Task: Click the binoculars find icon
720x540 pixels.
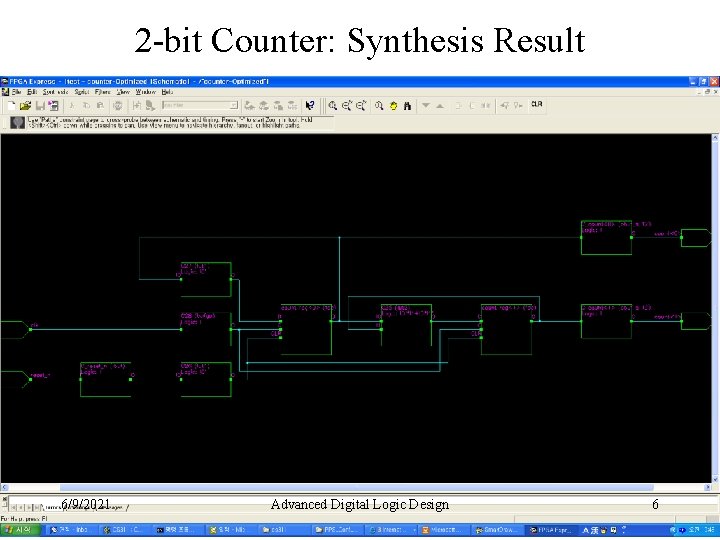Action: [x=407, y=106]
